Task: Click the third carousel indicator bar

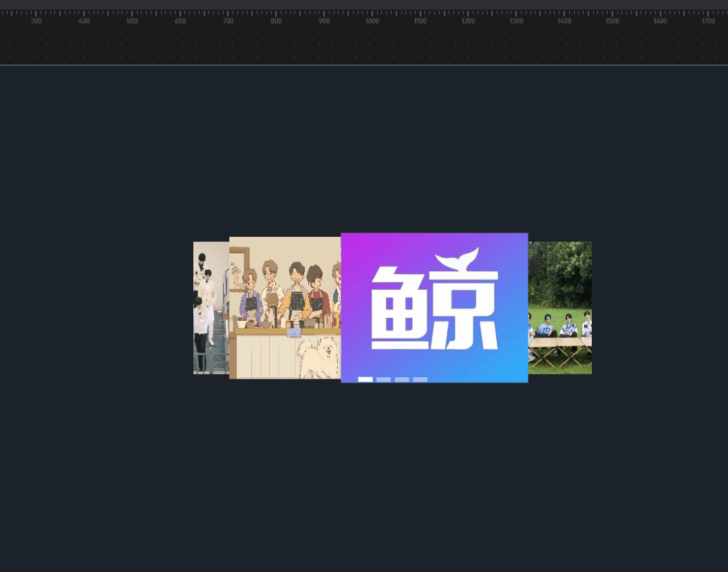Action: click(x=402, y=379)
